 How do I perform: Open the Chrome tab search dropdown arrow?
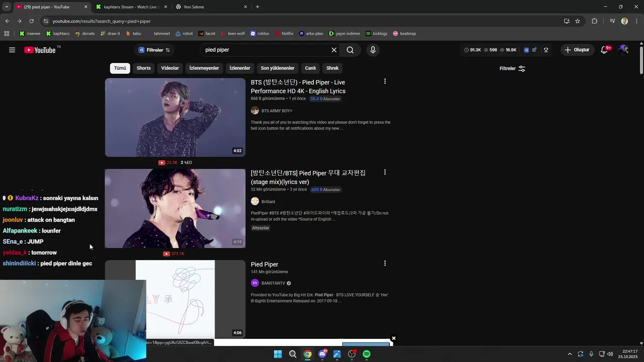(7, 7)
